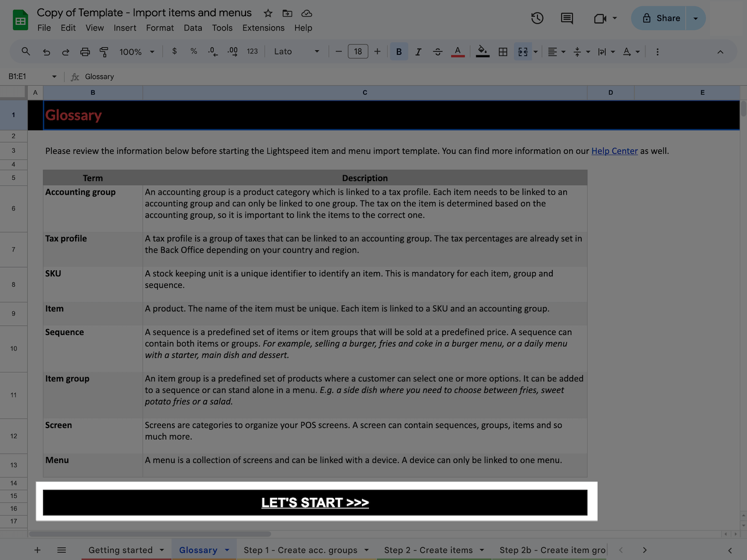This screenshot has height=560, width=747.
Task: Switch to the Step 2 - Create items tab
Action: tap(428, 550)
